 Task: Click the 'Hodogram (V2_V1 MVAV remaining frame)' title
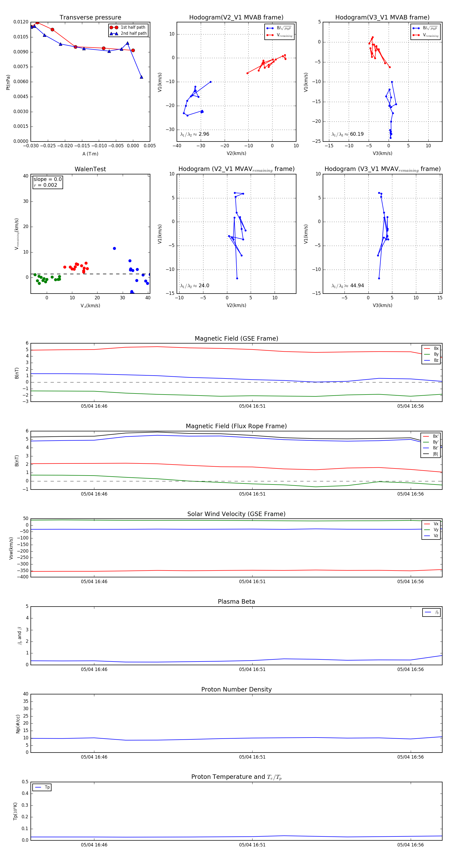tap(236, 169)
